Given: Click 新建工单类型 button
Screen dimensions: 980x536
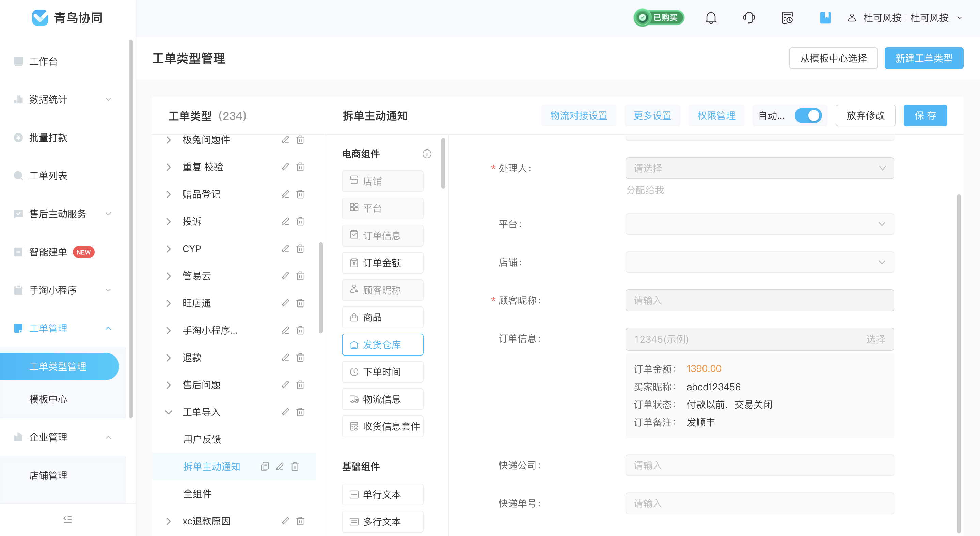Looking at the screenshot, I should [x=924, y=58].
